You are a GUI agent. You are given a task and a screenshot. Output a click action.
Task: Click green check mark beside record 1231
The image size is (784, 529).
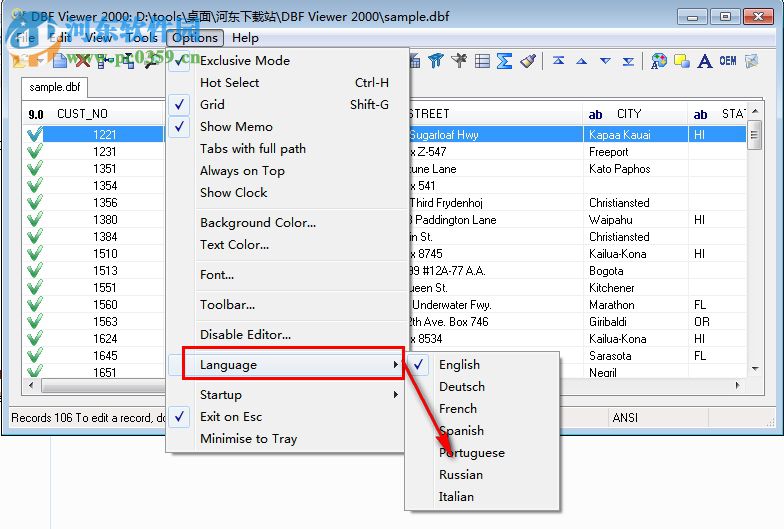34,152
